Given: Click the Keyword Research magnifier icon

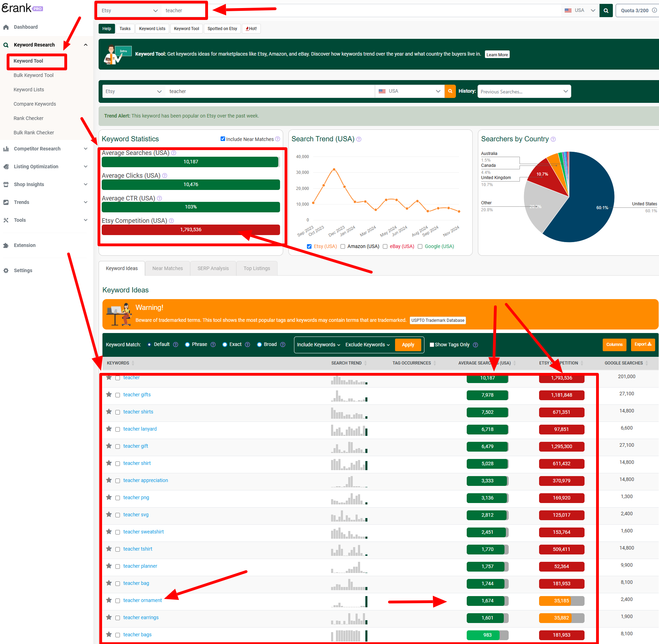Looking at the screenshot, I should (6, 45).
